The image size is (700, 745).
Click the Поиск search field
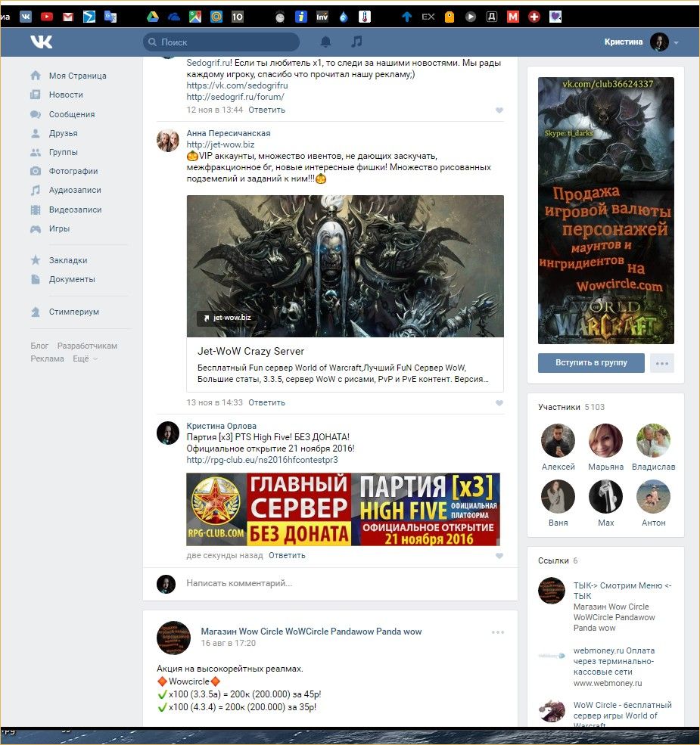click(221, 42)
